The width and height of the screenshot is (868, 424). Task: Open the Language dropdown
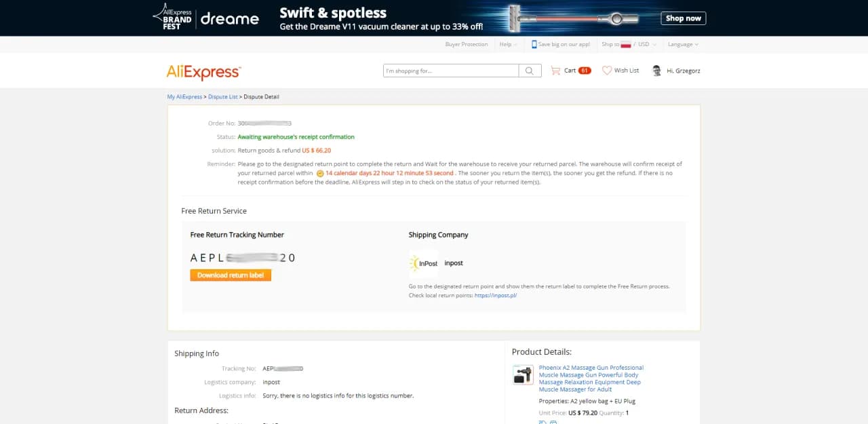[x=682, y=44]
